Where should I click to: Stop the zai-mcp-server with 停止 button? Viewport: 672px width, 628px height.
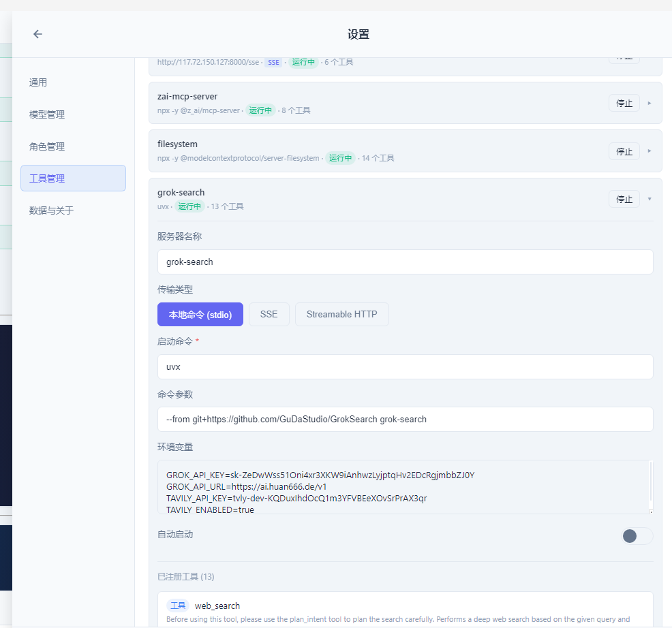tap(624, 104)
